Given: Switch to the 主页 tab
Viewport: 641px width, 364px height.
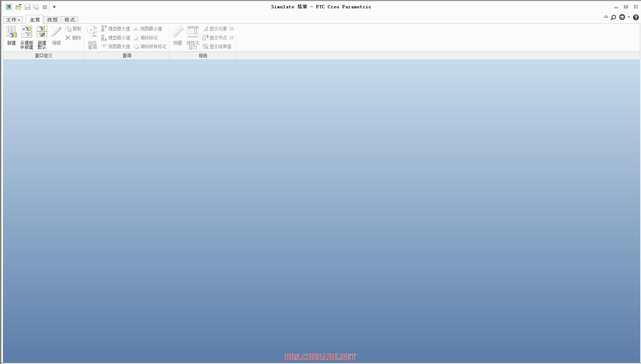Looking at the screenshot, I should pyautogui.click(x=35, y=20).
